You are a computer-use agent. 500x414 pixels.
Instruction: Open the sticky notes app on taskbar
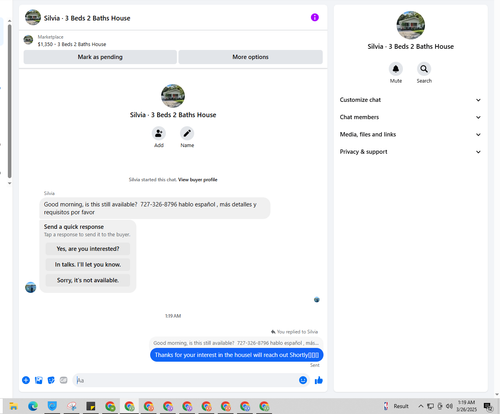coord(91,406)
